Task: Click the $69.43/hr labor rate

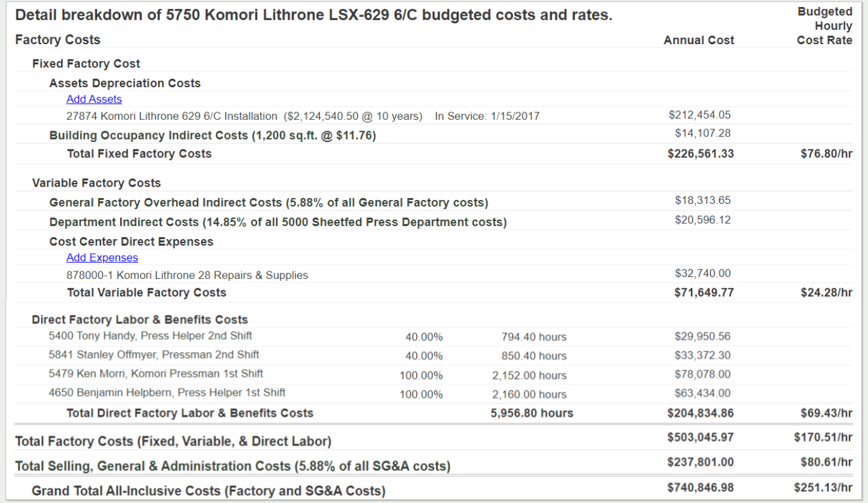Action: [826, 413]
